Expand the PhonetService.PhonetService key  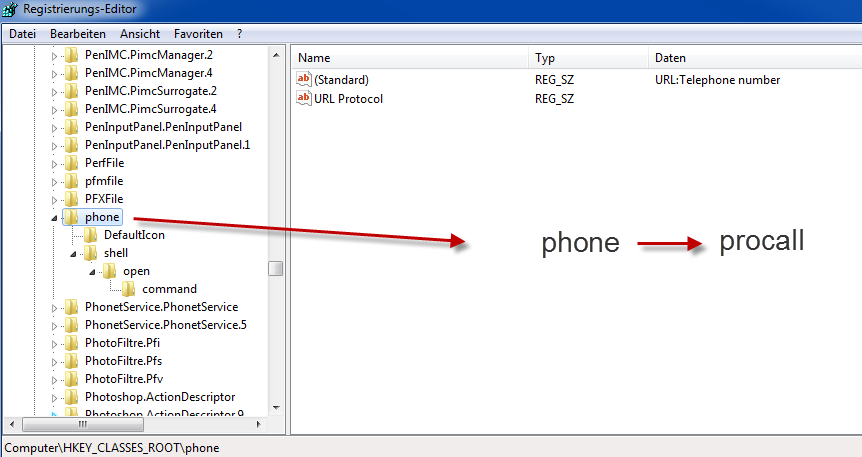pyautogui.click(x=55, y=307)
